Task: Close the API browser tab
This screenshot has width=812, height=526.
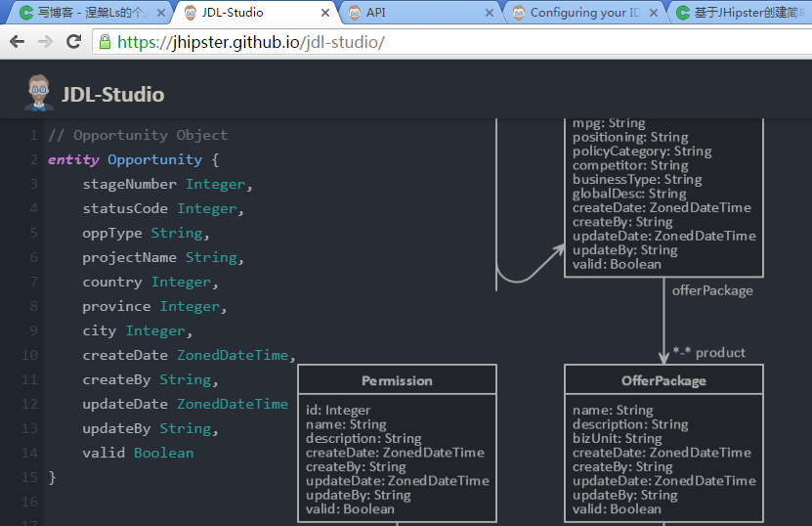Action: point(489,13)
